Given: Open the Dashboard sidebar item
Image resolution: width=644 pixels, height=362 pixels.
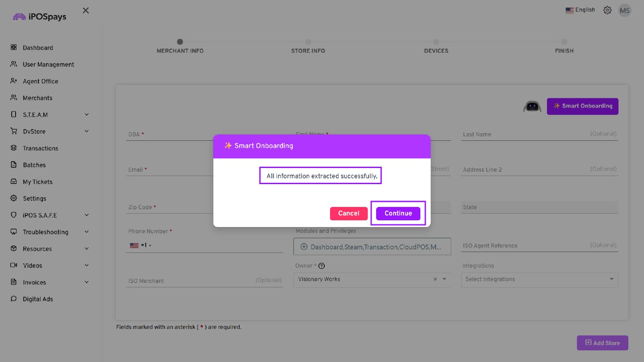Looking at the screenshot, I should (x=38, y=48).
